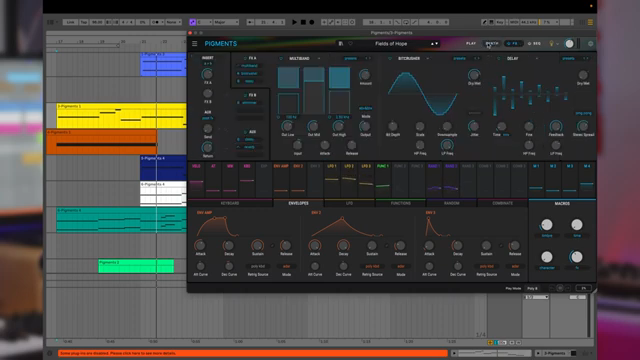Viewport: 640px width, 360px height.
Task: Click the redo arrow in Pigments footer
Action: pos(568,288)
